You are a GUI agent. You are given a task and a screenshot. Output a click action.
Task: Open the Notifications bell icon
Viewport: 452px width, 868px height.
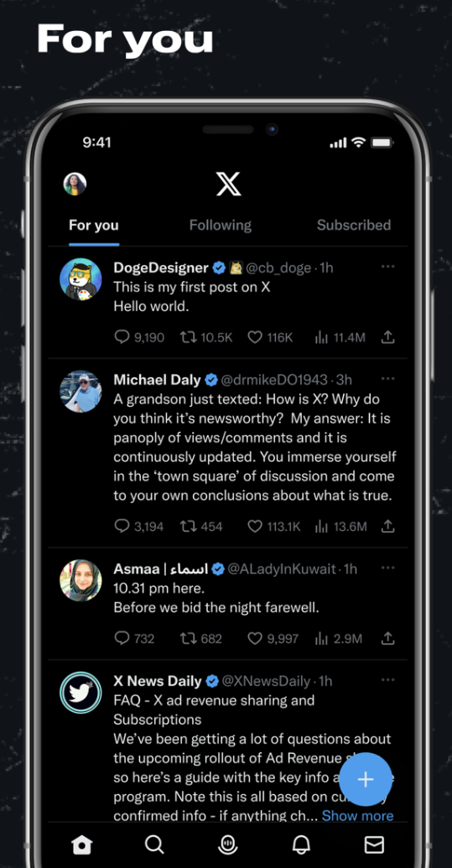[301, 845]
